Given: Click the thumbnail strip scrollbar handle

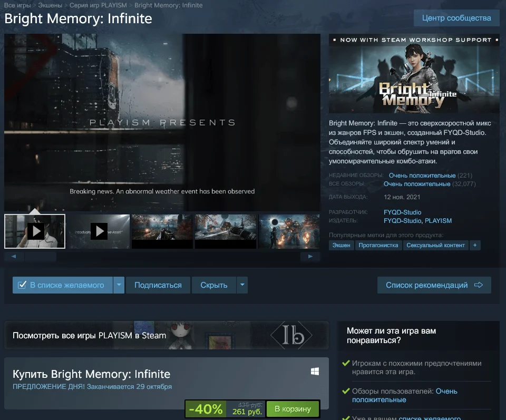Looking at the screenshot, I should point(41,257).
